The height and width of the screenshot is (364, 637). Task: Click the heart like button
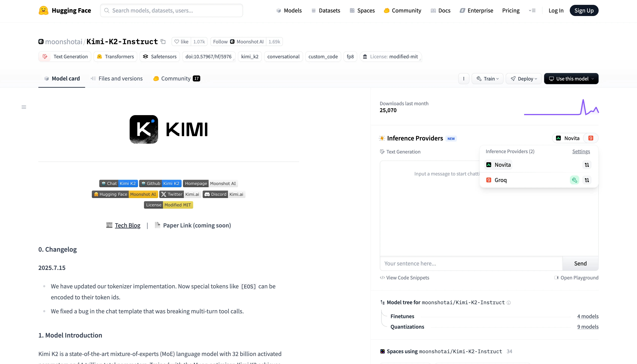coord(181,42)
